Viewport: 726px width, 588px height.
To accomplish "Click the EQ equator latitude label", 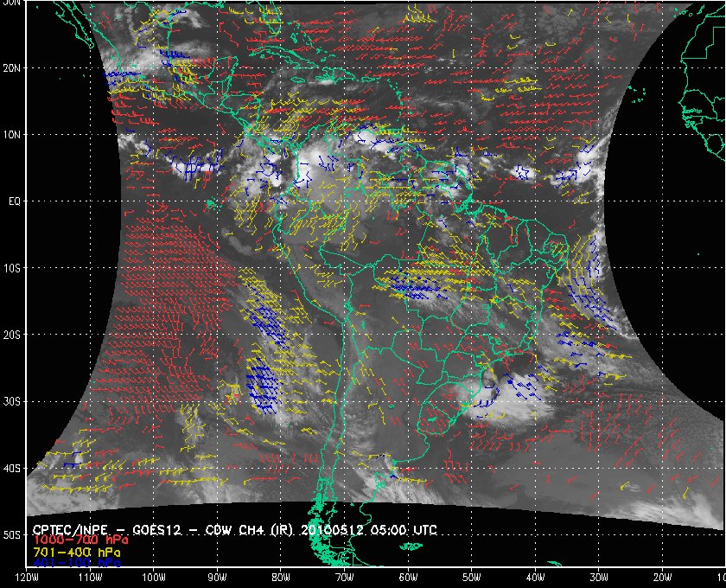I will click(x=13, y=201).
